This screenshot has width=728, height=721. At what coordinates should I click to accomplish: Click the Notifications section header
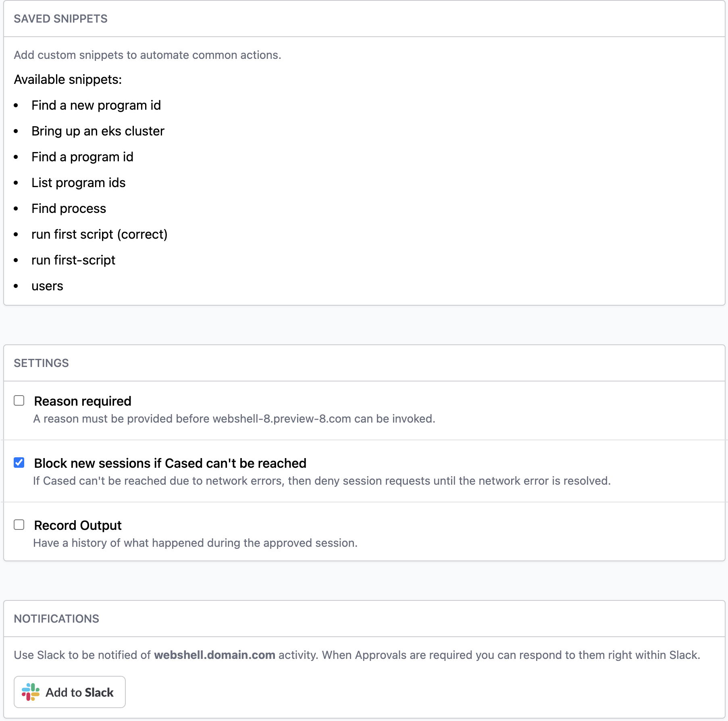tap(56, 619)
